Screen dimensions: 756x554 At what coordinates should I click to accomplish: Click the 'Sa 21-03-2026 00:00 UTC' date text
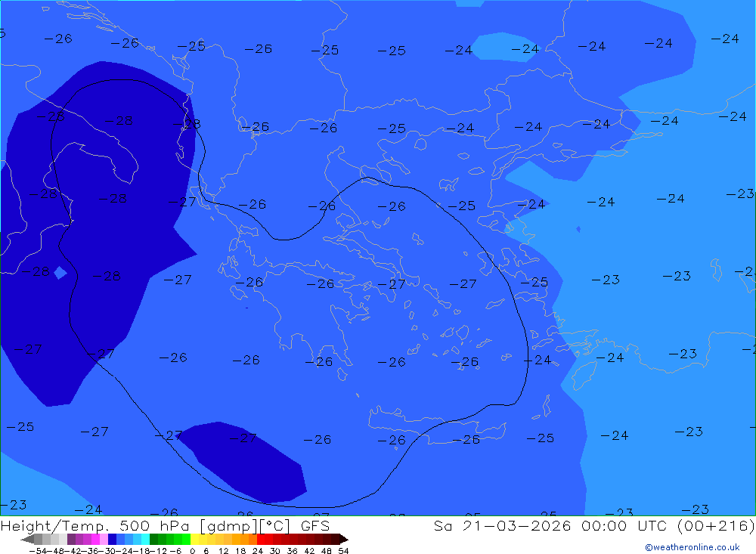(x=550, y=525)
